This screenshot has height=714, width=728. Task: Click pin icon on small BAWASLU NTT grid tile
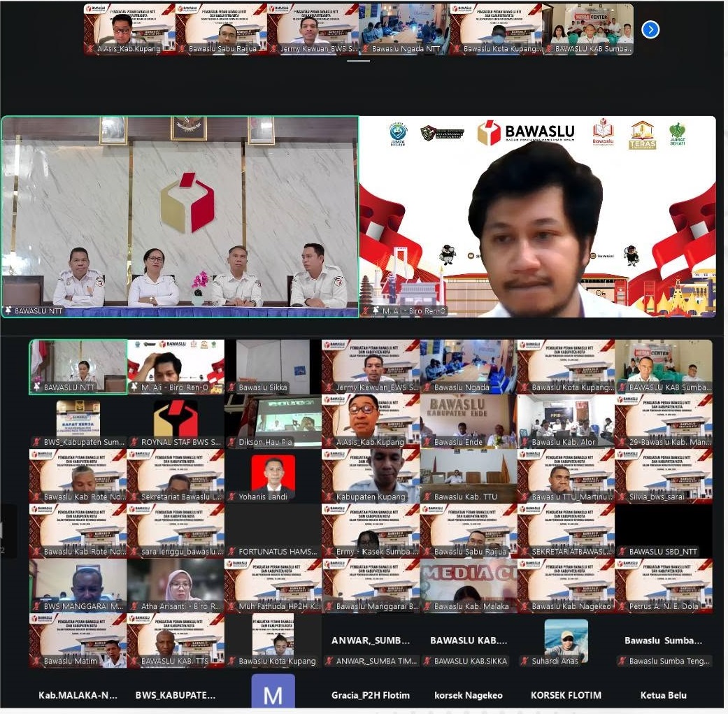[36, 387]
